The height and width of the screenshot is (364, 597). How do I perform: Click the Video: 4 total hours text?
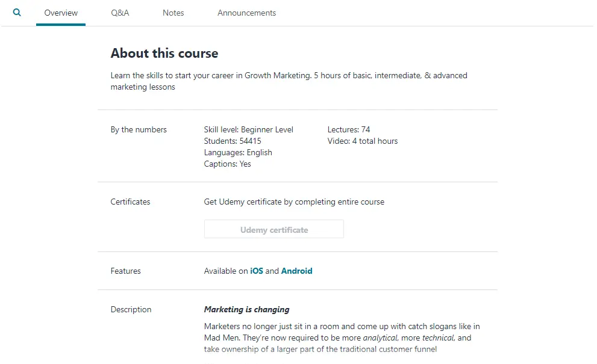pos(362,141)
